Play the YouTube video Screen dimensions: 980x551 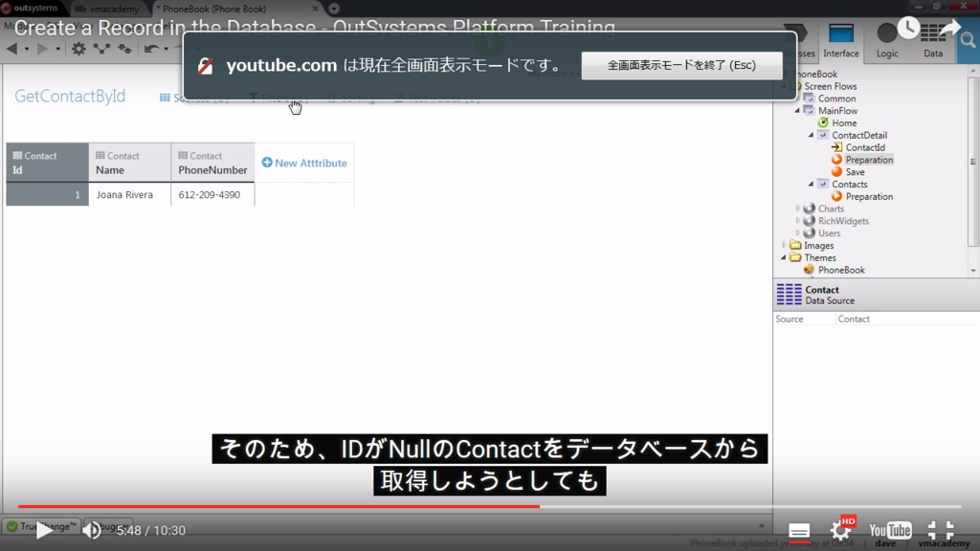pos(44,530)
